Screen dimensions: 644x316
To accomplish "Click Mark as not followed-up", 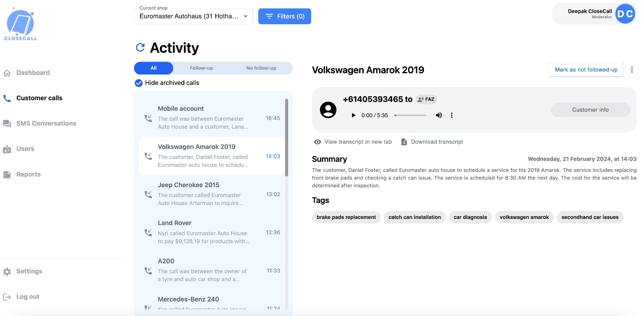I will click(586, 70).
